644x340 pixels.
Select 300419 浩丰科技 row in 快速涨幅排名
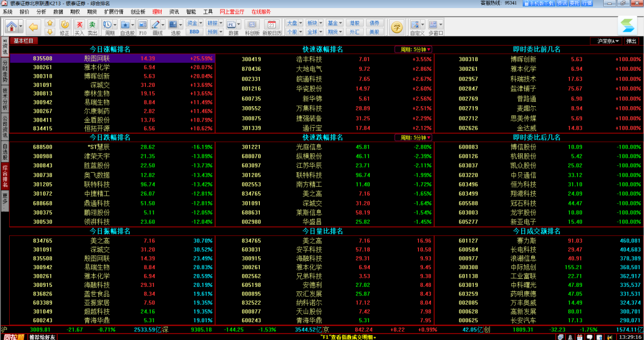[325, 60]
